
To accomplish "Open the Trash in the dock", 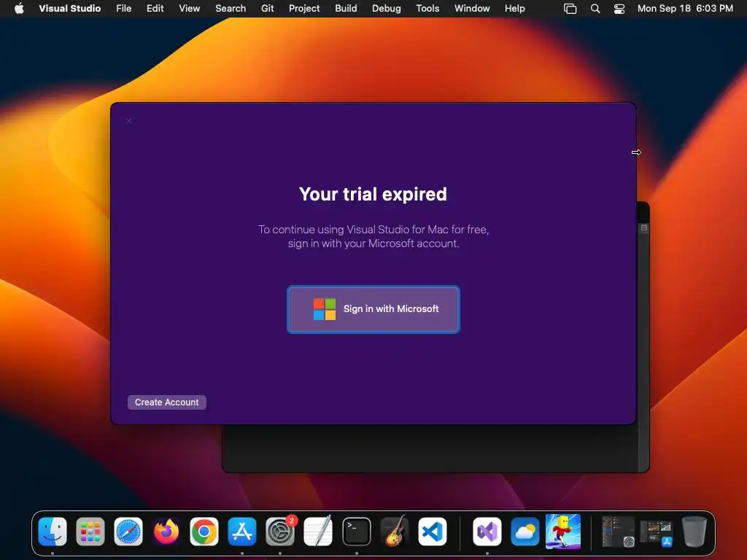I will coord(694,532).
